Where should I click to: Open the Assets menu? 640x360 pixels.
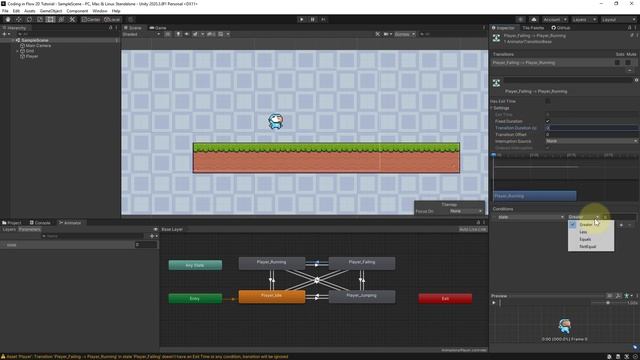click(30, 11)
